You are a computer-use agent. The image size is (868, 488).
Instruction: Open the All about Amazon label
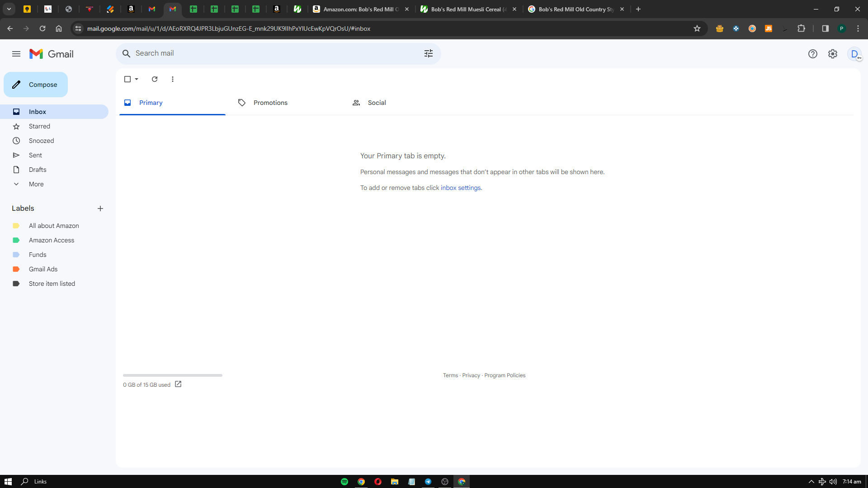click(54, 226)
